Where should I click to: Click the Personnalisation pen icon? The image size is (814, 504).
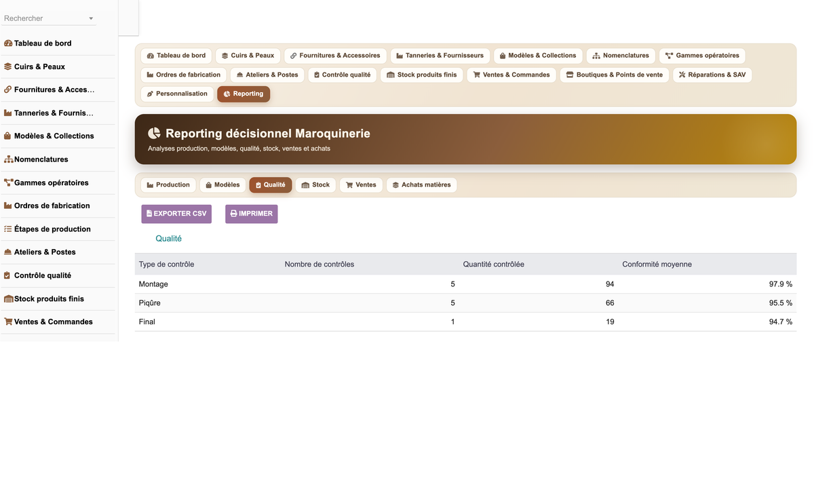point(151,94)
